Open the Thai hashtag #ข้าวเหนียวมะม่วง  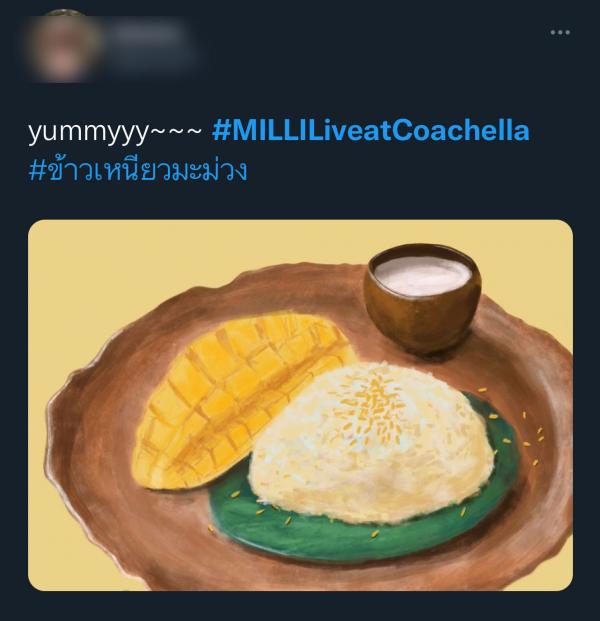coord(138,171)
